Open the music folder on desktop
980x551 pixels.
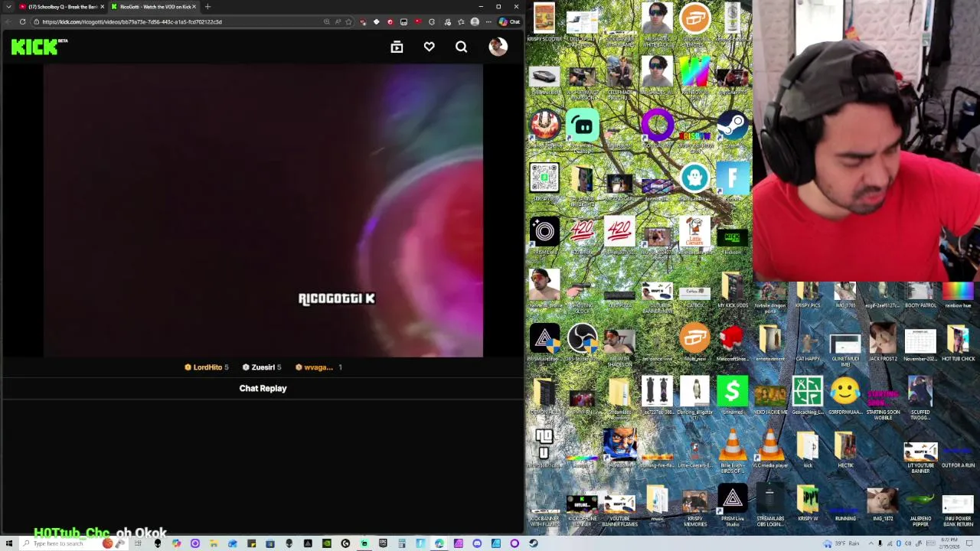(x=657, y=503)
